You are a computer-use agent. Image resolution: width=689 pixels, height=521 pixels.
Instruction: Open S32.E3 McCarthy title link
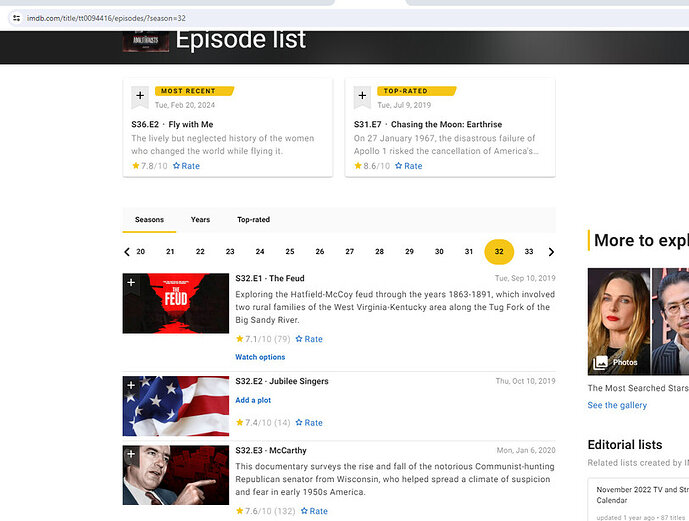click(271, 450)
